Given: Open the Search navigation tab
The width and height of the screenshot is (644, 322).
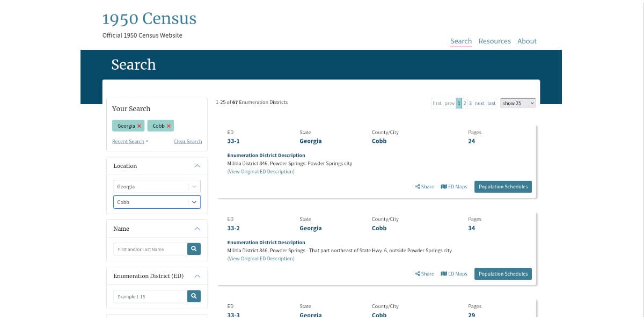Looking at the screenshot, I should click(x=461, y=41).
